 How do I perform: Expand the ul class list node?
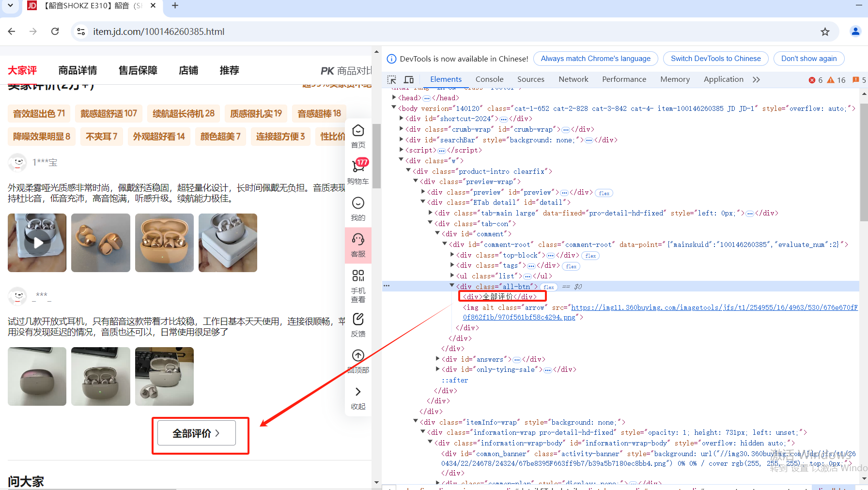tap(452, 276)
